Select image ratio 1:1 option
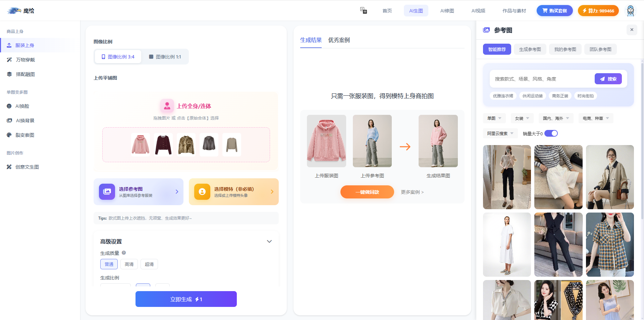 (165, 57)
